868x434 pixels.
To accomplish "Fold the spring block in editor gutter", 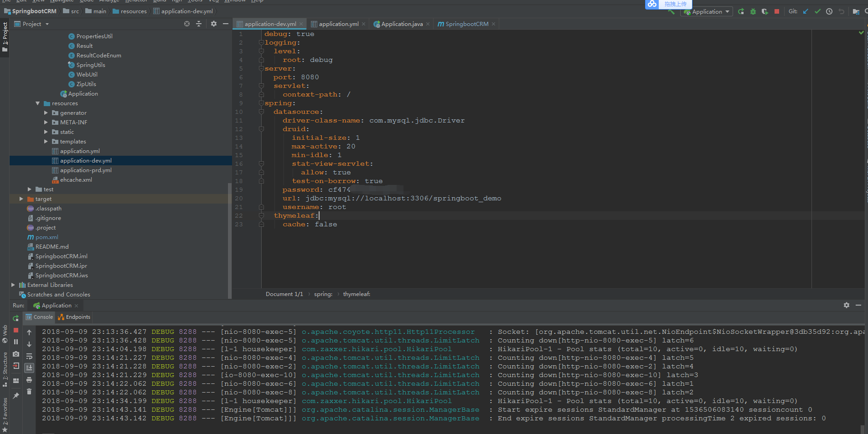I will click(x=261, y=103).
